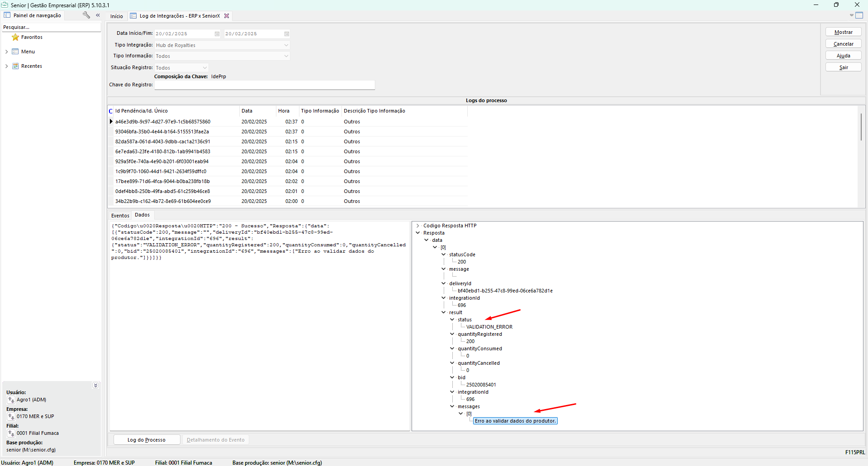Click the Descrição Tipo Informação column header

coord(405,111)
